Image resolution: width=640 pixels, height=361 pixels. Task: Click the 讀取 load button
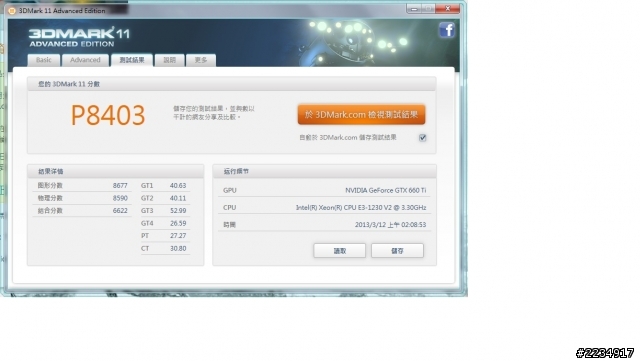pos(340,251)
